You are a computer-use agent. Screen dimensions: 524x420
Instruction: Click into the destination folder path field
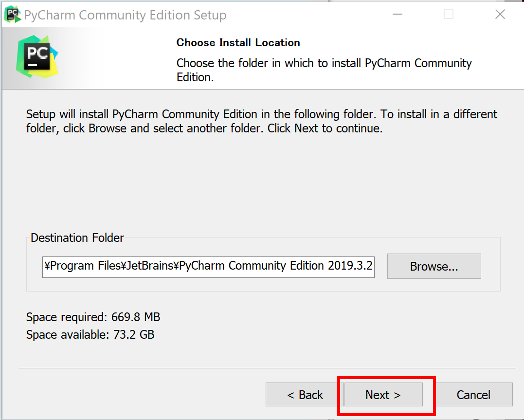pos(208,267)
